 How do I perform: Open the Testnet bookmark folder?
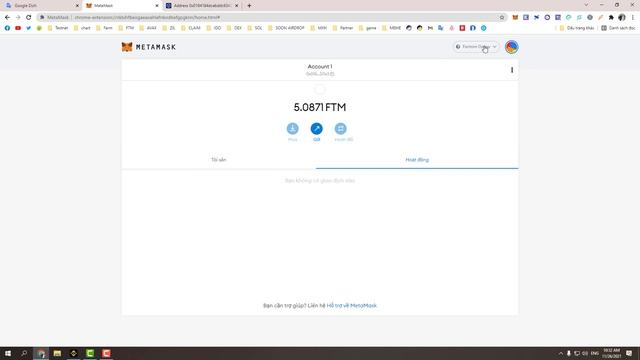[58, 28]
